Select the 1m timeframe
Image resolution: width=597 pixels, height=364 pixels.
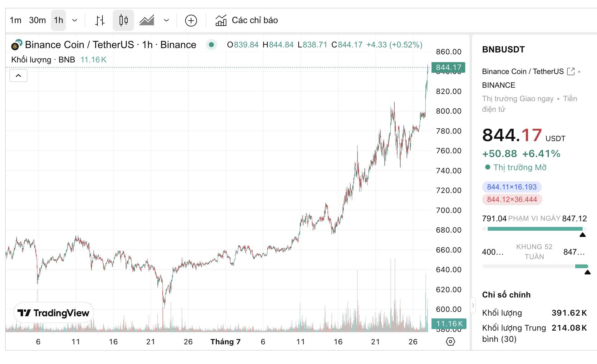[16, 20]
